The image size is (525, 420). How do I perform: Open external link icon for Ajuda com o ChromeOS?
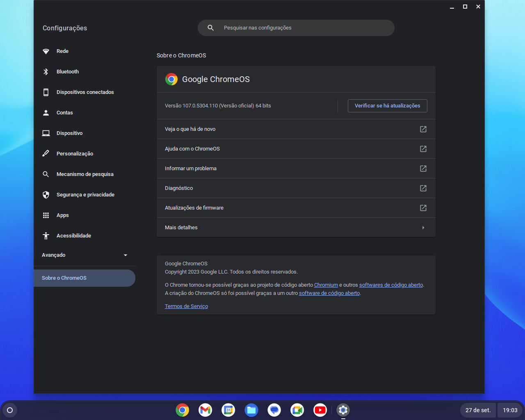point(423,149)
